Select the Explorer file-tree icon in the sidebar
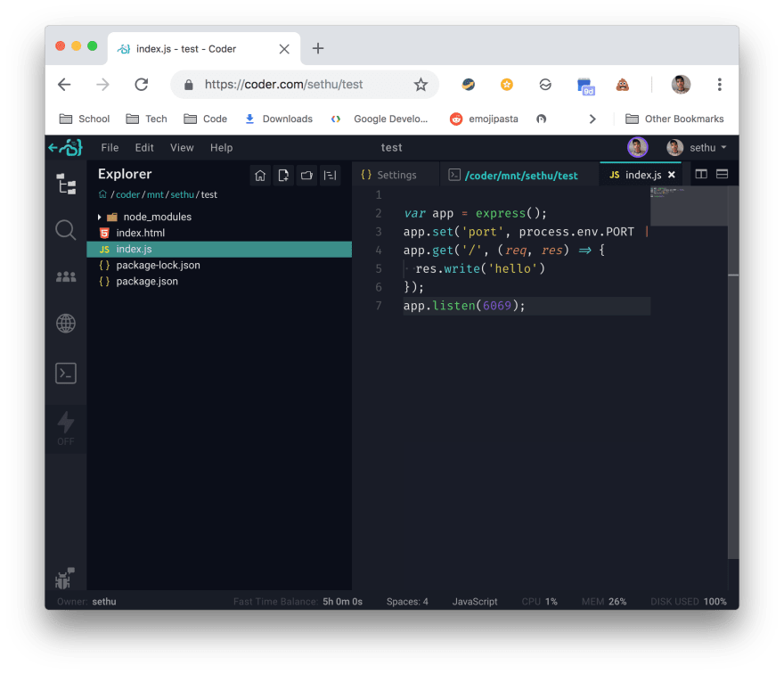This screenshot has width=784, height=674. point(65,185)
